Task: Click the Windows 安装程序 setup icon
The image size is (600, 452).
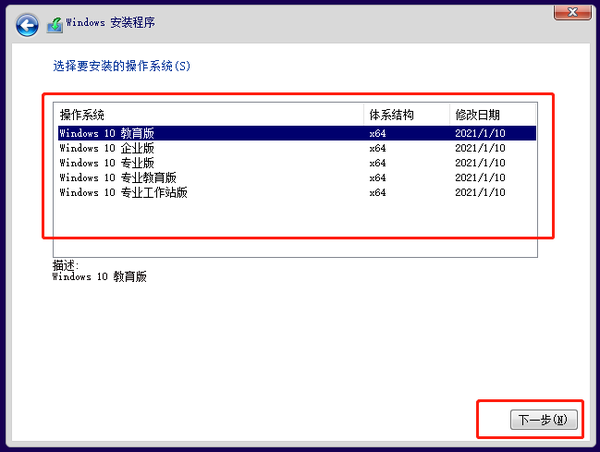Action: 55,25
